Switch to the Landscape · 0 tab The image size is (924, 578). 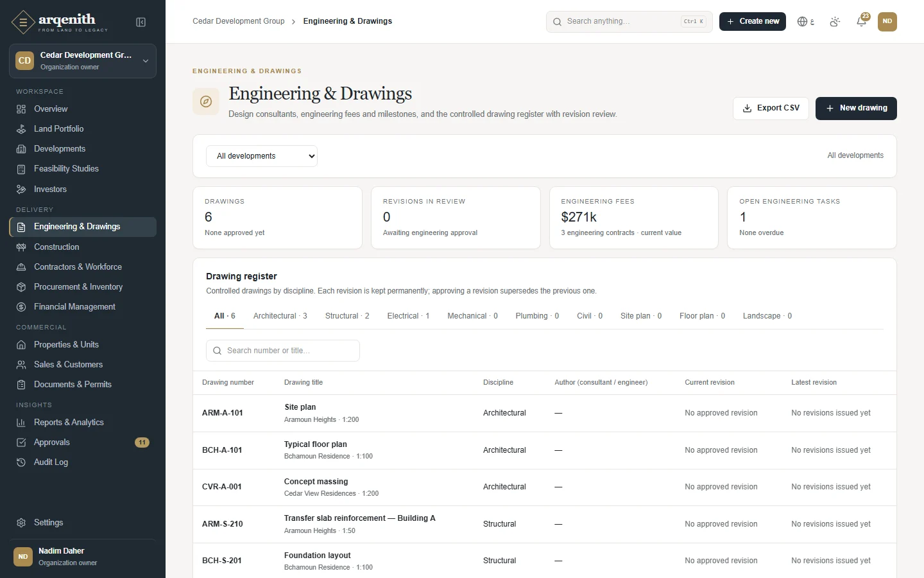click(x=767, y=316)
